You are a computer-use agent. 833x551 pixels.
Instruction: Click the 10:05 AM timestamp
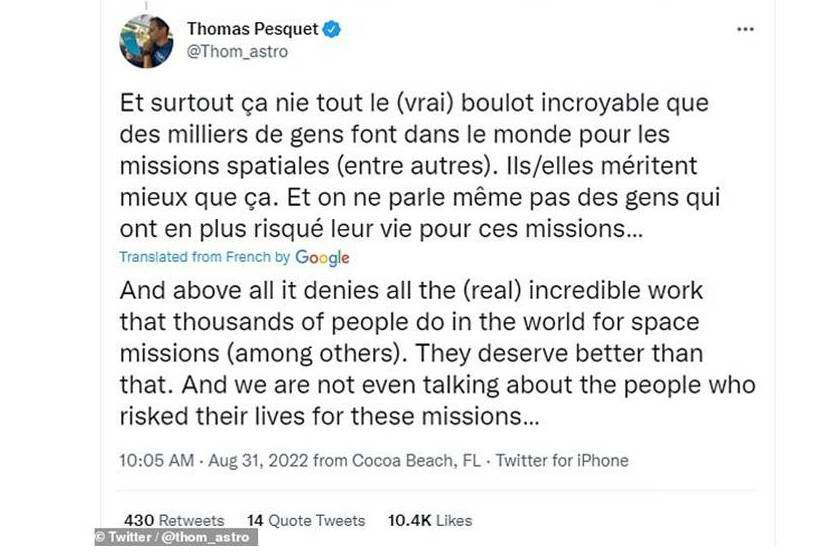point(158,460)
